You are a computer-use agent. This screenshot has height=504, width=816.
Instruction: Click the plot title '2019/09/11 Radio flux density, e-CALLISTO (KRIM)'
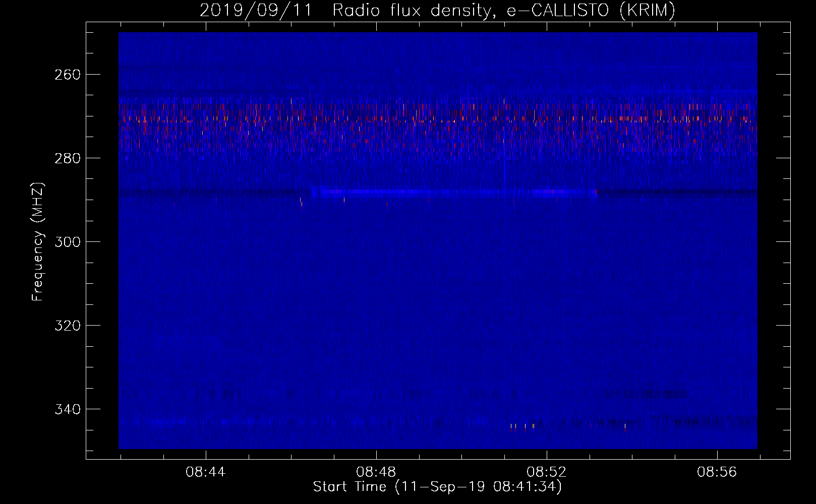(437, 10)
